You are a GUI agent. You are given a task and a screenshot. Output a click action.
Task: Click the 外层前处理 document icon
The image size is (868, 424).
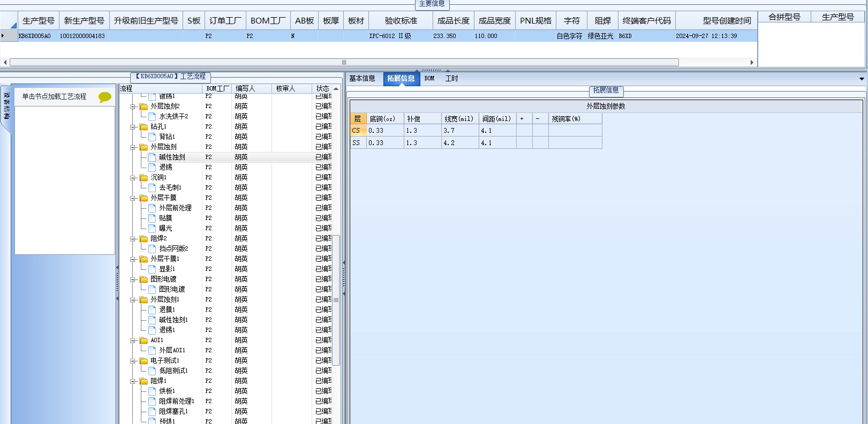click(152, 208)
